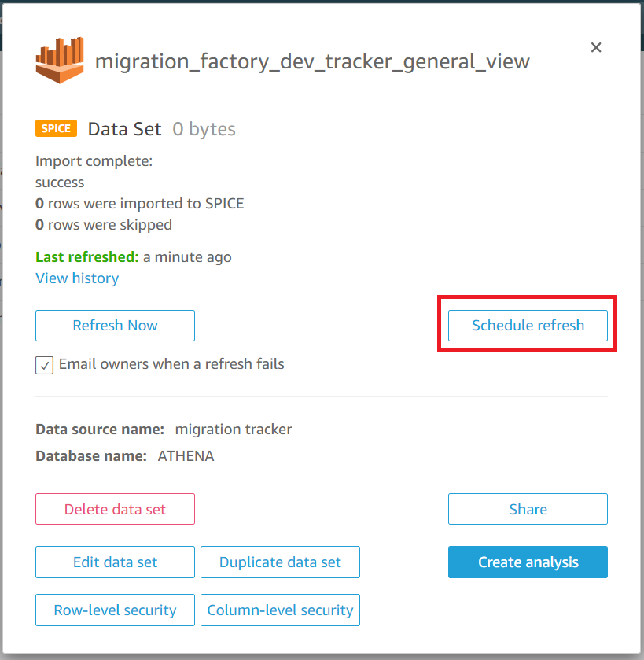Click the migration_factory_dev_tracker_general_view title
The image size is (644, 660).
[x=312, y=62]
